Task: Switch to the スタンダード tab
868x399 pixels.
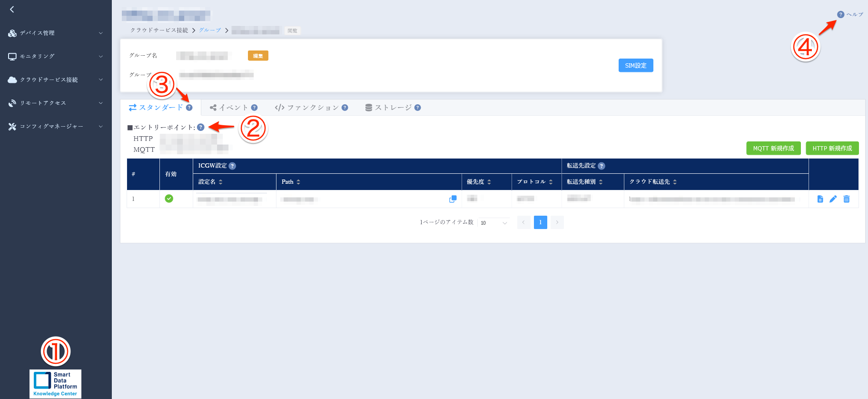Action: 160,108
